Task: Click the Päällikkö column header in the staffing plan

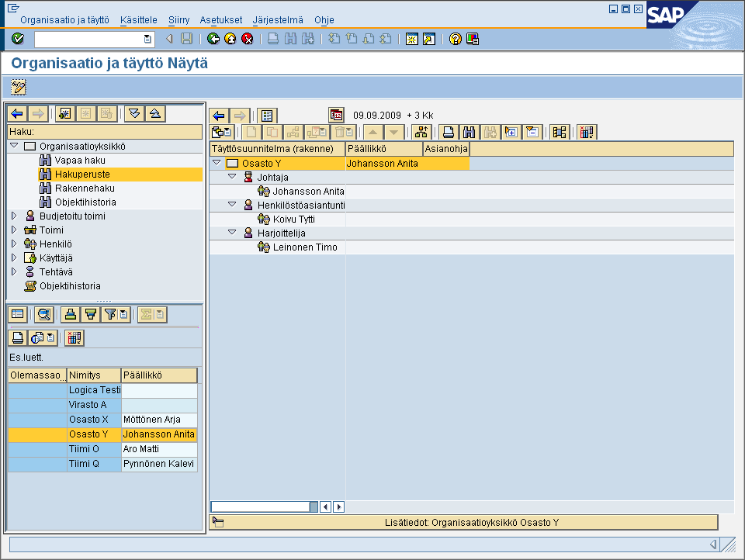Action: [x=384, y=149]
